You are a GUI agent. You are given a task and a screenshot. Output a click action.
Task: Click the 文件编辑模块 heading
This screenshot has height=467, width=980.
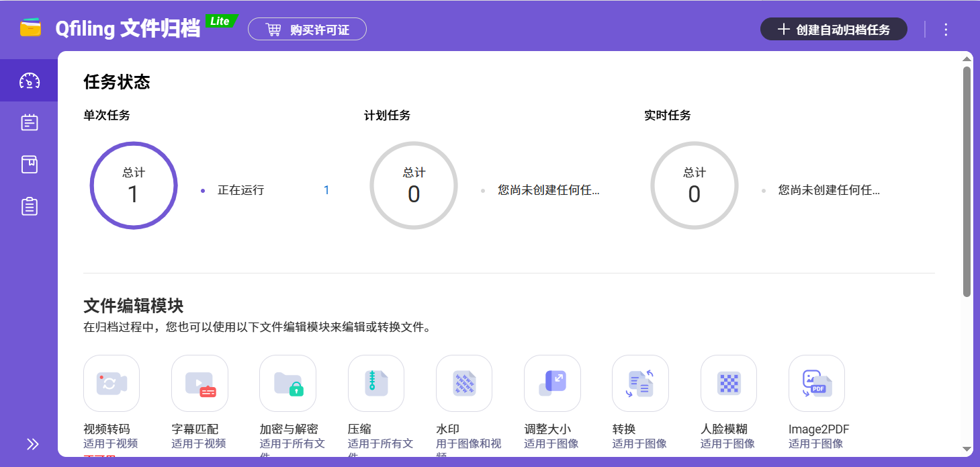click(x=134, y=306)
